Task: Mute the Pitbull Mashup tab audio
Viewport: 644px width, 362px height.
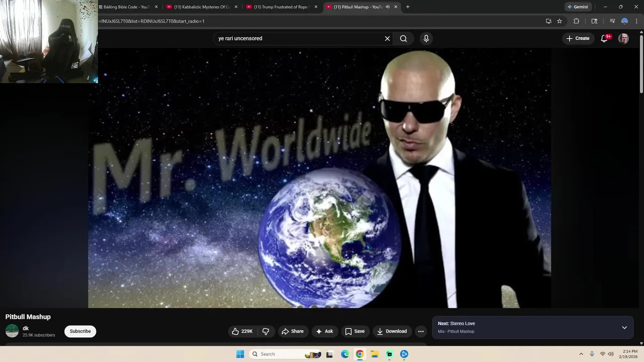Action: 388,7
